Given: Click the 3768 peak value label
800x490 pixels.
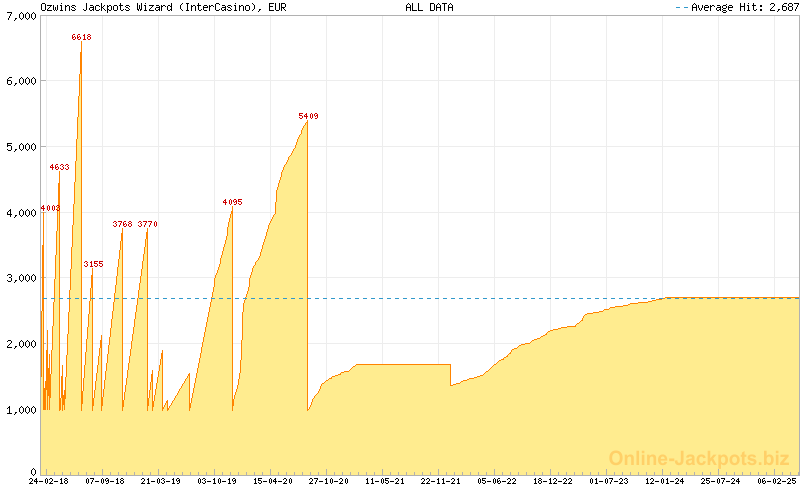Looking at the screenshot, I should tap(122, 224).
